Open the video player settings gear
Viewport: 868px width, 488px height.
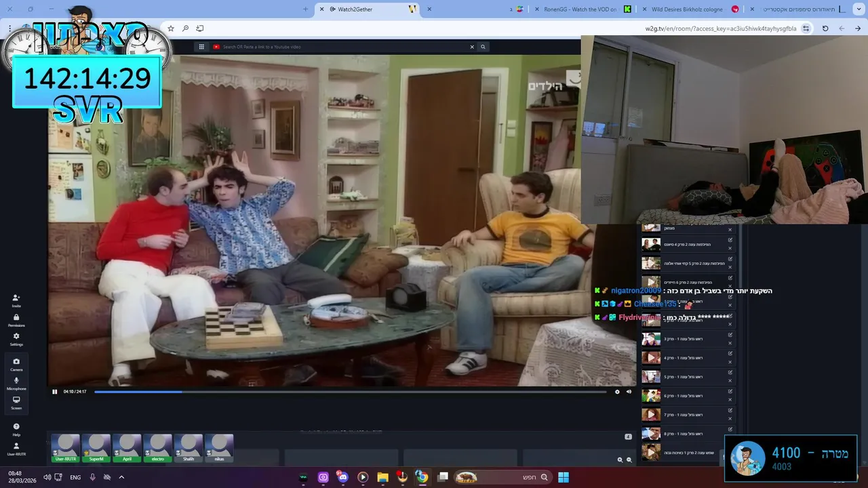[617, 391]
